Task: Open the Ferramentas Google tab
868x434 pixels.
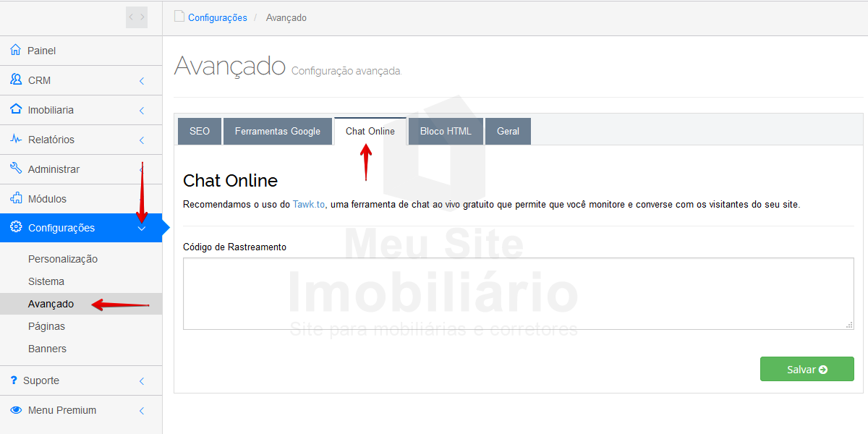Action: pos(277,132)
